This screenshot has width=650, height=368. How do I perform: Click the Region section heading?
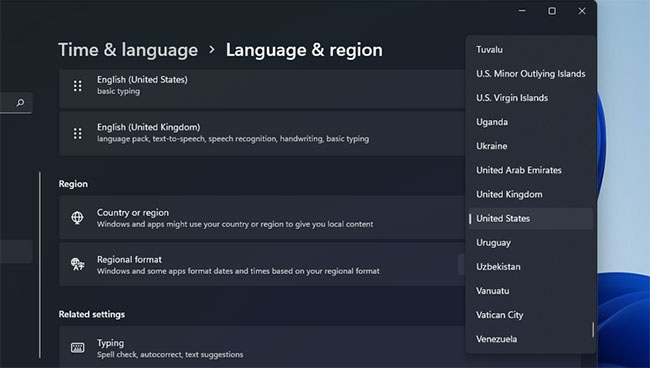coord(73,184)
